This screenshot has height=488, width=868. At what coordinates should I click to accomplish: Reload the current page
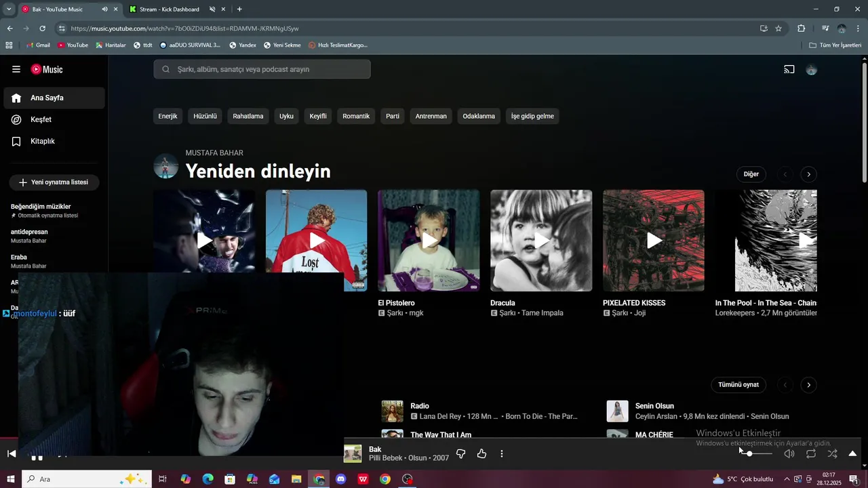[42, 28]
